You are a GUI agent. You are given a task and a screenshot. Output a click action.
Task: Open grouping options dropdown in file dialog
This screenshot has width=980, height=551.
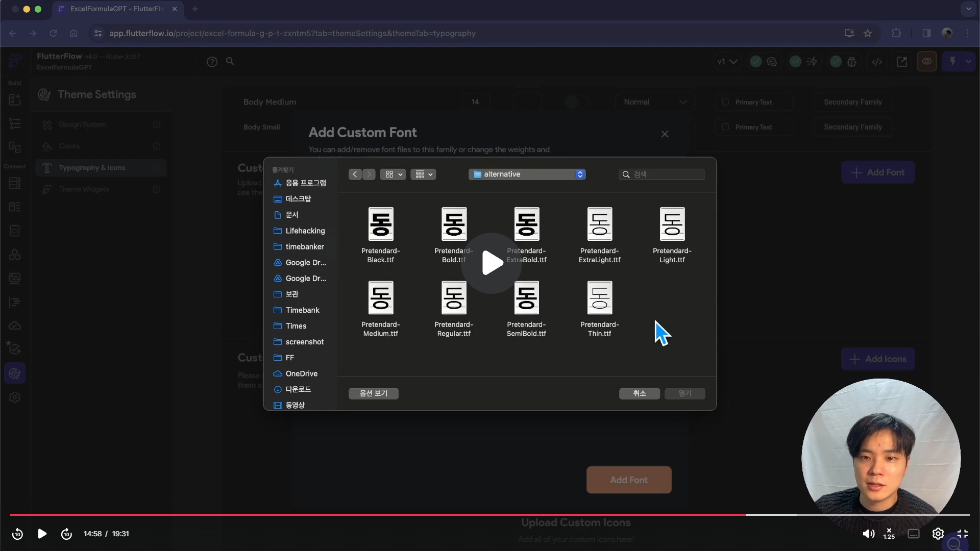423,174
